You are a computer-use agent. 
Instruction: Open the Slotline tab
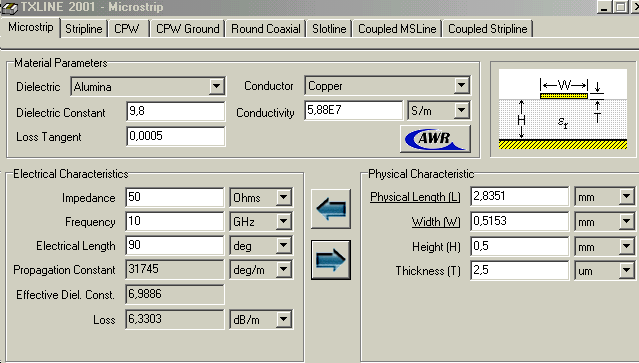pyautogui.click(x=329, y=29)
